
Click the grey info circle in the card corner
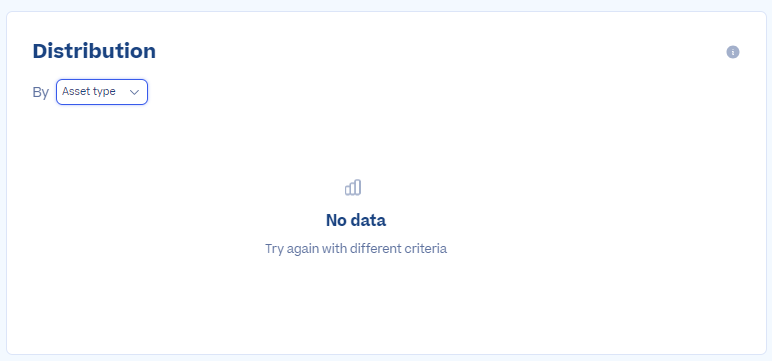pyautogui.click(x=733, y=52)
